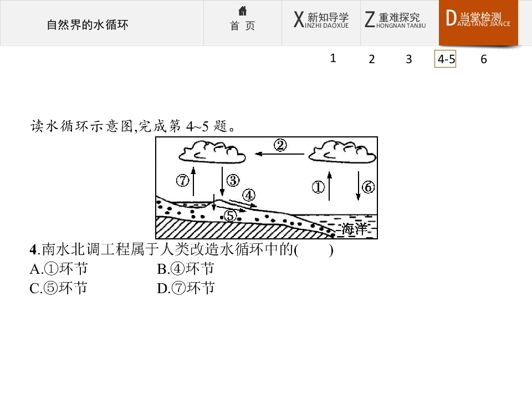Click label ⑦ in the diagram
Viewport: 532px width, 399px height.
coord(182,180)
